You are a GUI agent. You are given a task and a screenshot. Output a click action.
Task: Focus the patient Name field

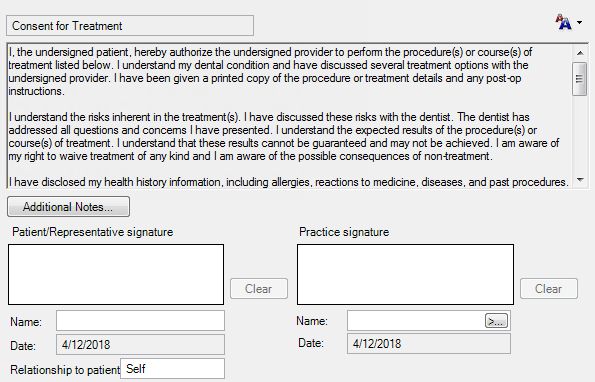pyautogui.click(x=140, y=321)
